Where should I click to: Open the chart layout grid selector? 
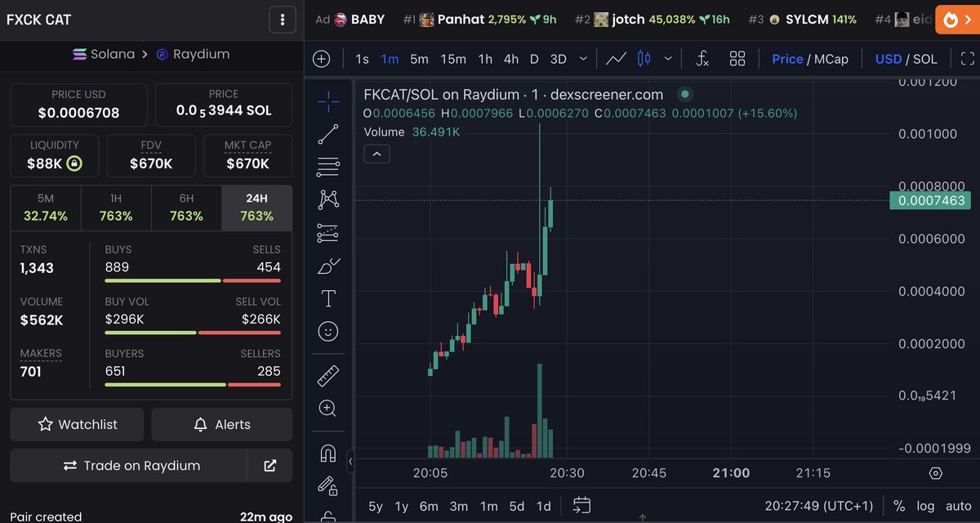click(737, 59)
